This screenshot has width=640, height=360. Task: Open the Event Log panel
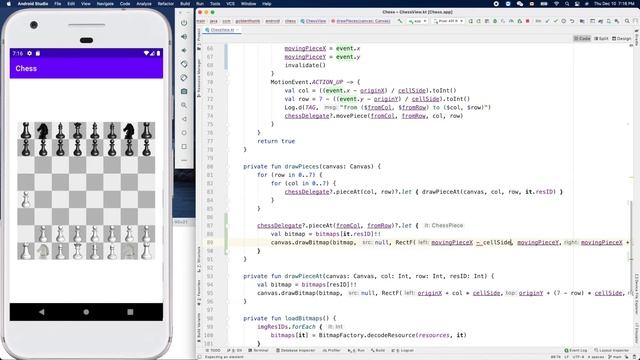click(x=576, y=350)
